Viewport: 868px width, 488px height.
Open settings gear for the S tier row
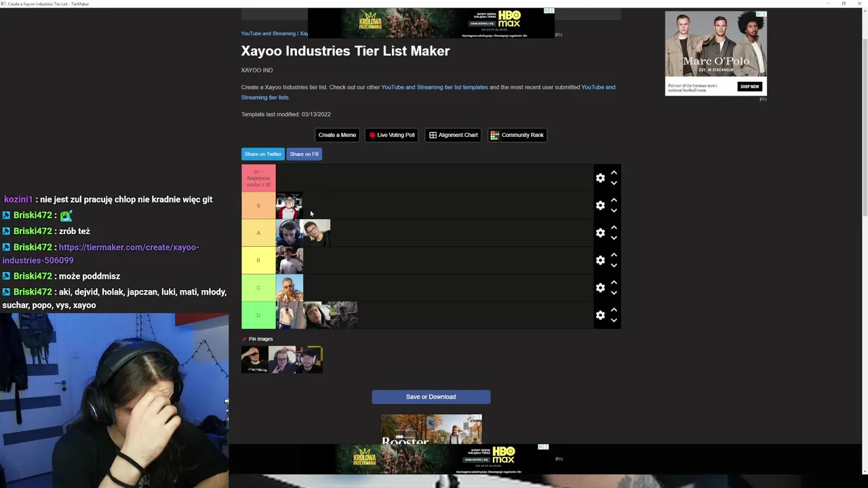pos(600,205)
